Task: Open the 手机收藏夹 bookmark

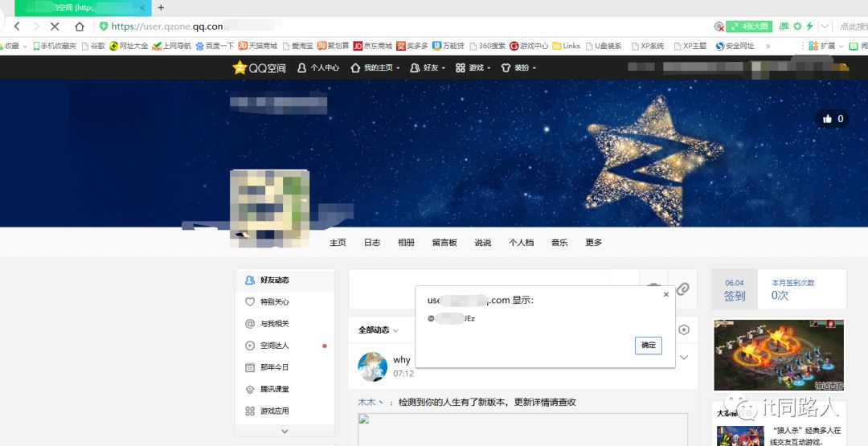Action: coord(55,46)
